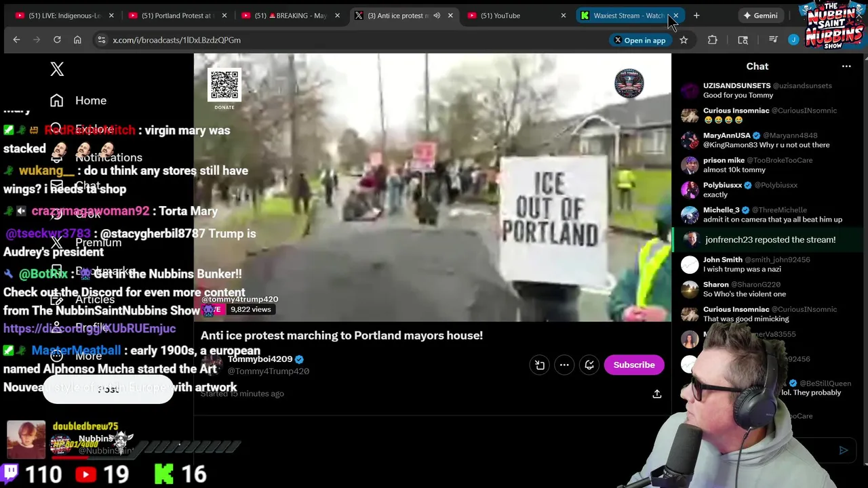Send chat message arrow icon

[844, 450]
